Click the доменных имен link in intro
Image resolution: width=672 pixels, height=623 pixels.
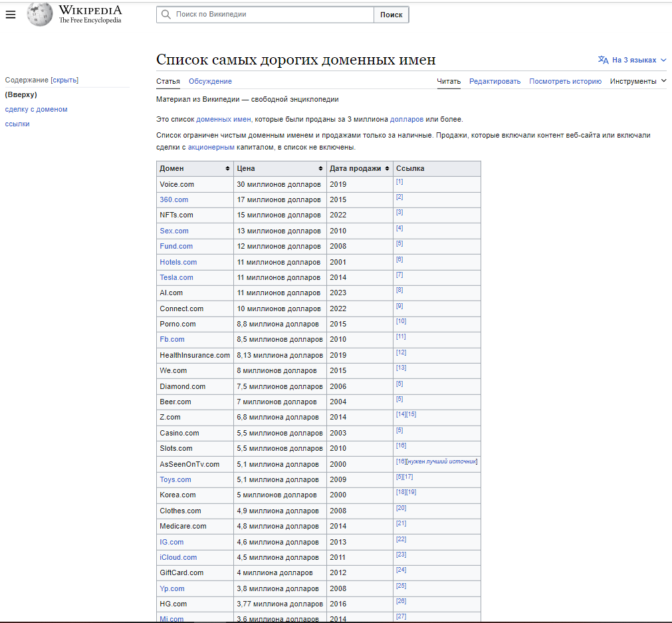(x=223, y=119)
